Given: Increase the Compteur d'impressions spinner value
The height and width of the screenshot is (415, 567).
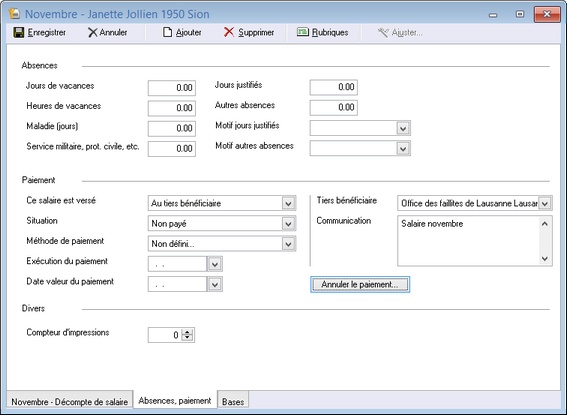Looking at the screenshot, I should [187, 332].
